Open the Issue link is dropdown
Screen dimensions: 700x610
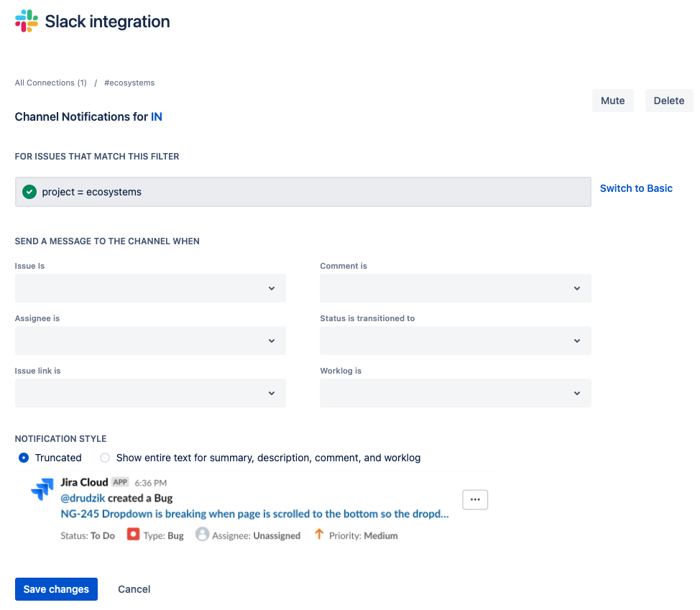150,393
